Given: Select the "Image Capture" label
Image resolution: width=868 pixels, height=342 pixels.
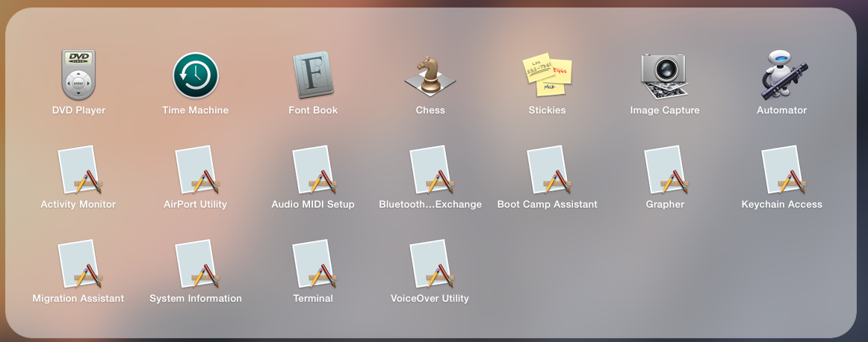Looking at the screenshot, I should tap(665, 110).
